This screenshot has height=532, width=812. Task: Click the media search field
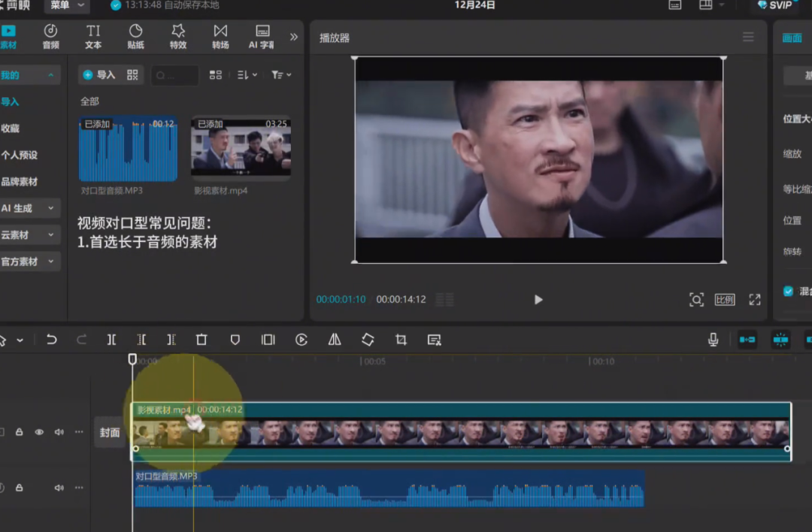pos(174,75)
